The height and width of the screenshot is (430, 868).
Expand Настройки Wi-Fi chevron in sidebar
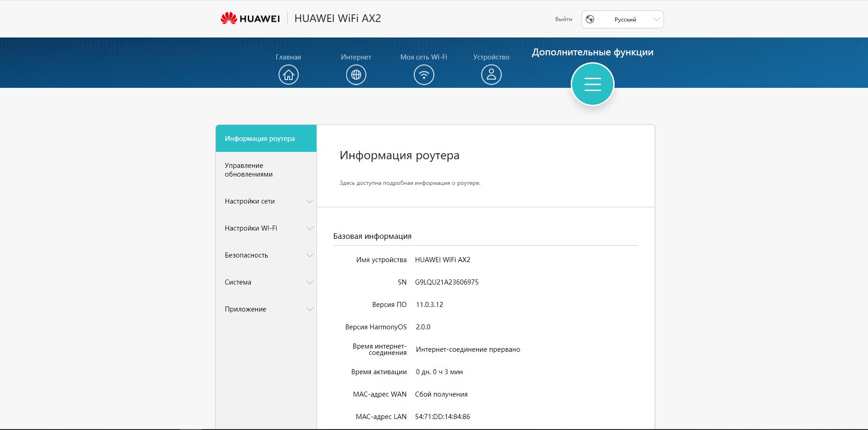(310, 228)
